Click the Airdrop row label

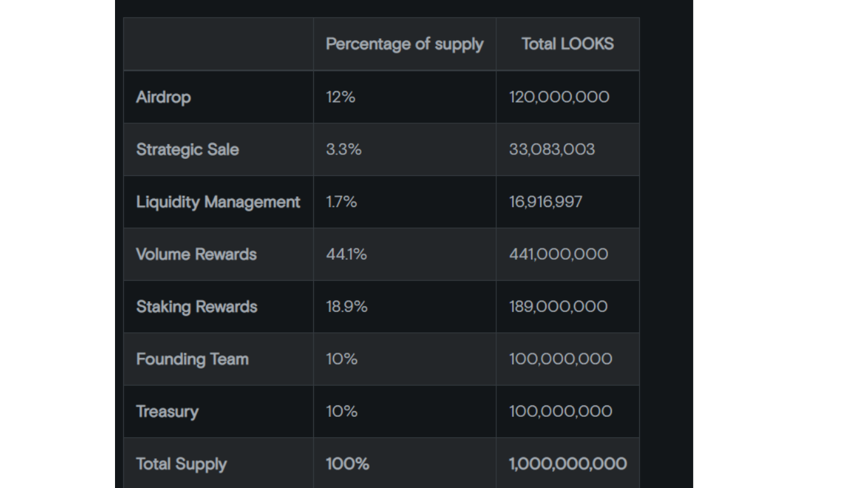[x=163, y=97]
